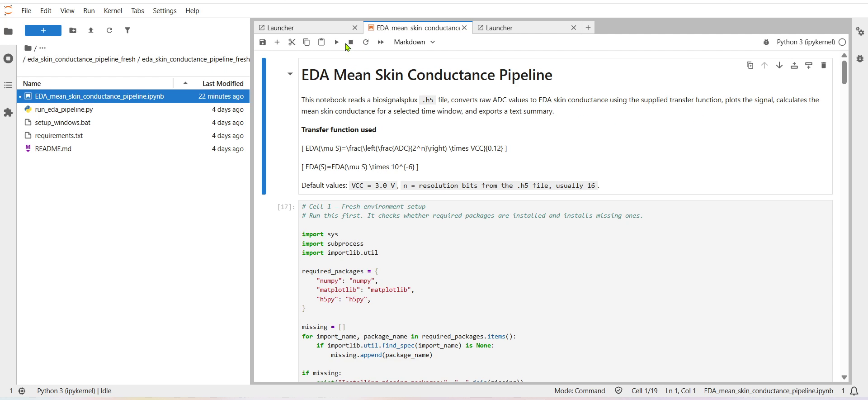Open the debugger bug icon in toolbar
The image size is (868, 400).
tap(767, 42)
